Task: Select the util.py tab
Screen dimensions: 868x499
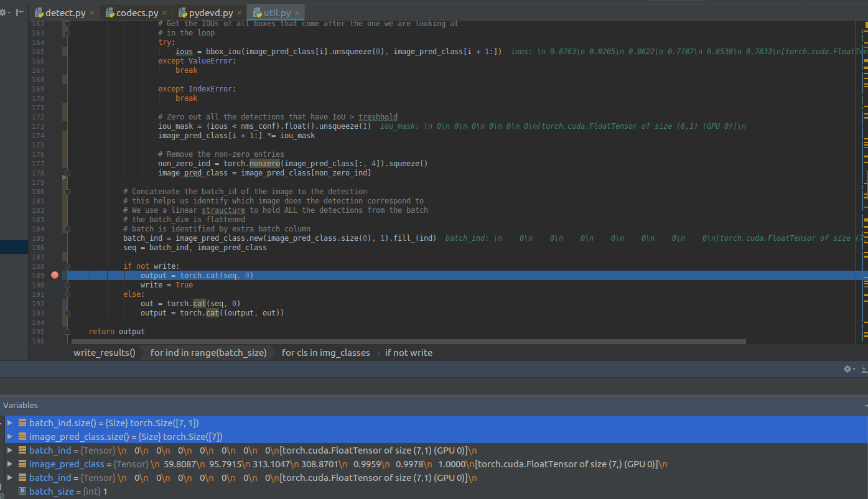Action: click(x=275, y=12)
